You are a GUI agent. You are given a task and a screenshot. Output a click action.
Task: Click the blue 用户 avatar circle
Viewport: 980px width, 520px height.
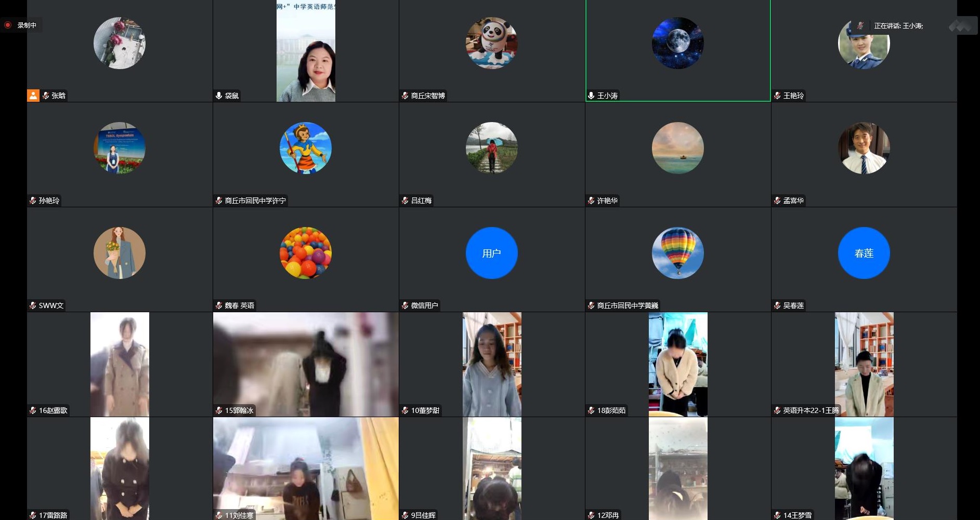[x=491, y=253]
